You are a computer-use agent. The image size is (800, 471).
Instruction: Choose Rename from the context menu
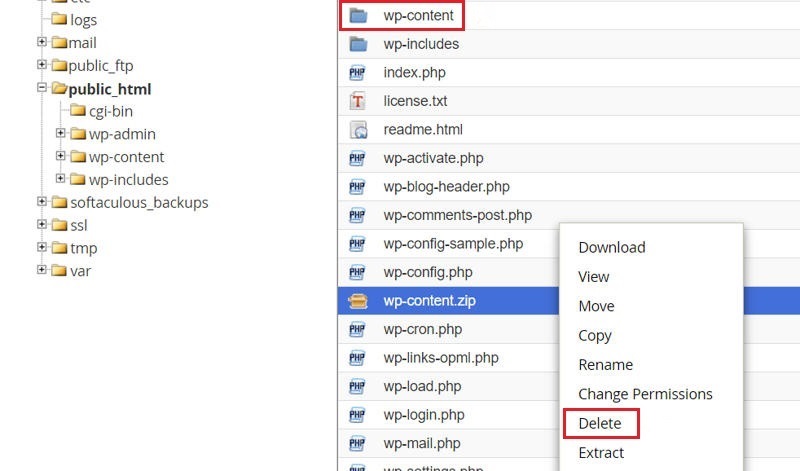tap(605, 365)
